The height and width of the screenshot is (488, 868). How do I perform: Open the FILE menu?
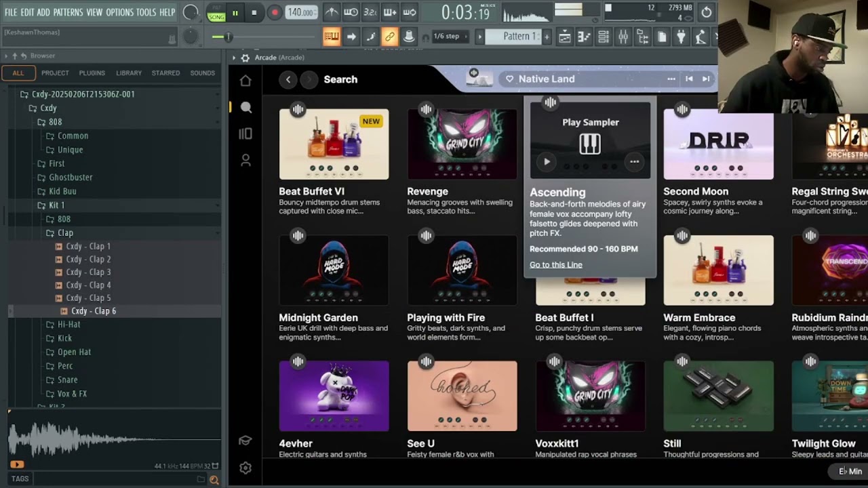pos(11,12)
